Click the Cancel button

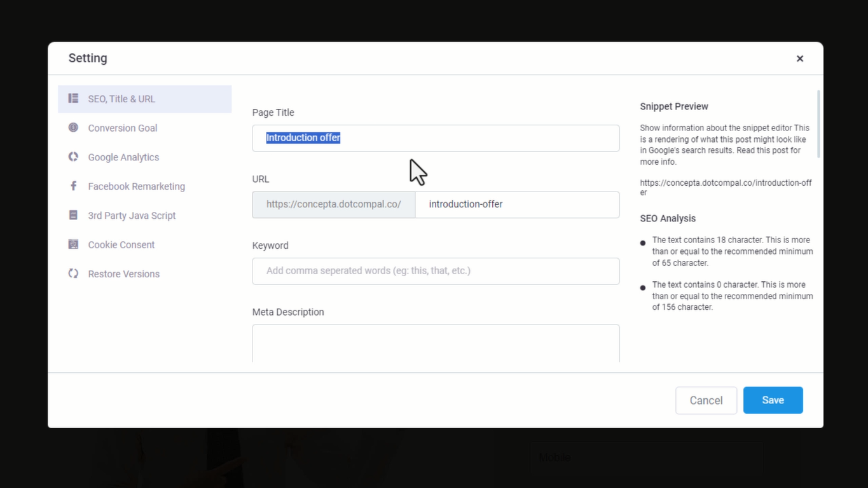706,400
